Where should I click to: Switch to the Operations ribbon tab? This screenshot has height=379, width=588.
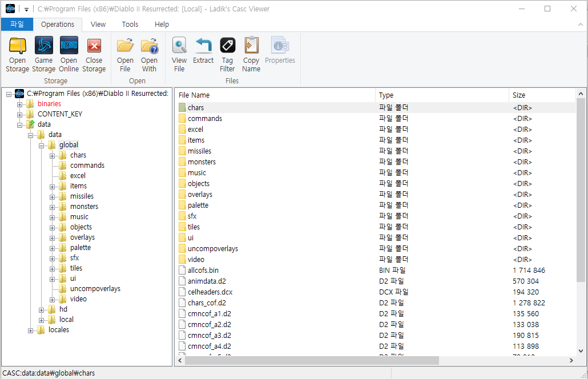(58, 25)
